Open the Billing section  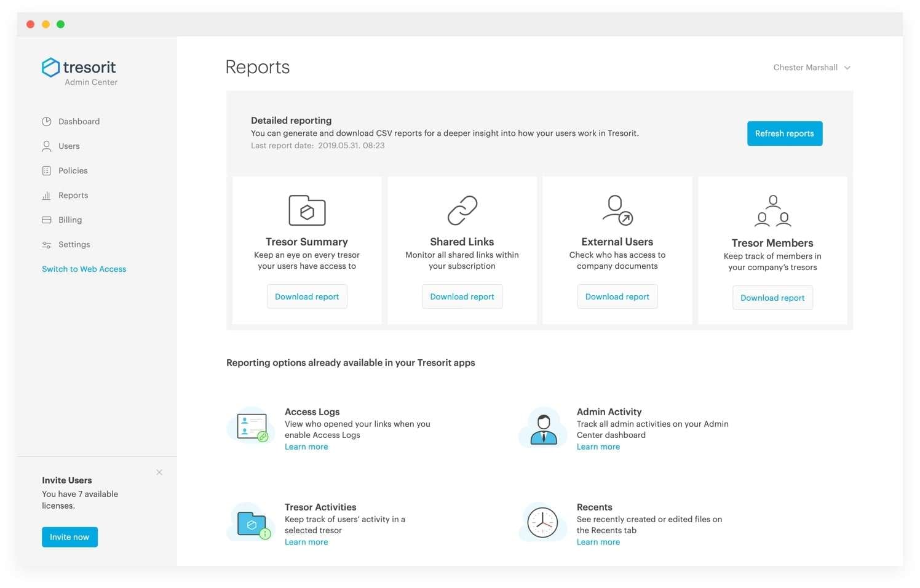[x=70, y=220]
